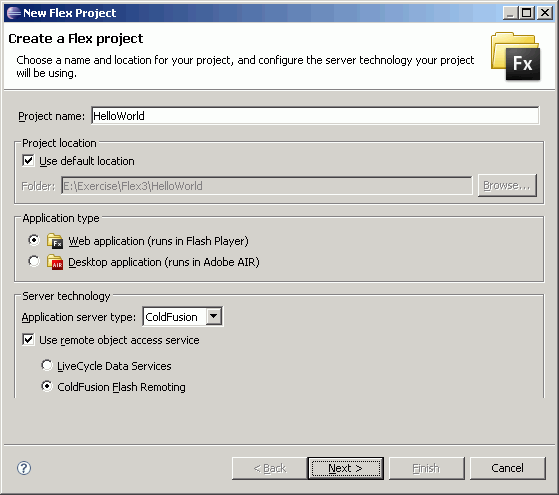Uncheck Use default location checkbox
Viewport: 559px width, 495px height.
pyautogui.click(x=28, y=160)
